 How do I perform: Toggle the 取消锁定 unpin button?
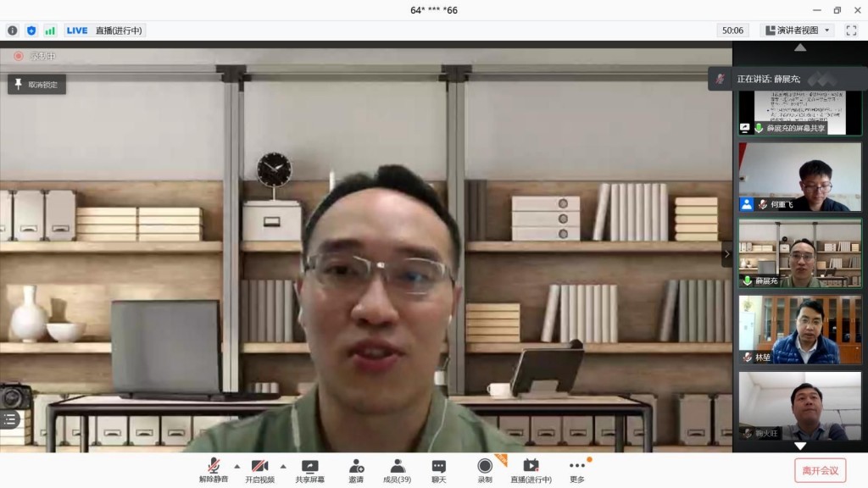pyautogui.click(x=36, y=85)
